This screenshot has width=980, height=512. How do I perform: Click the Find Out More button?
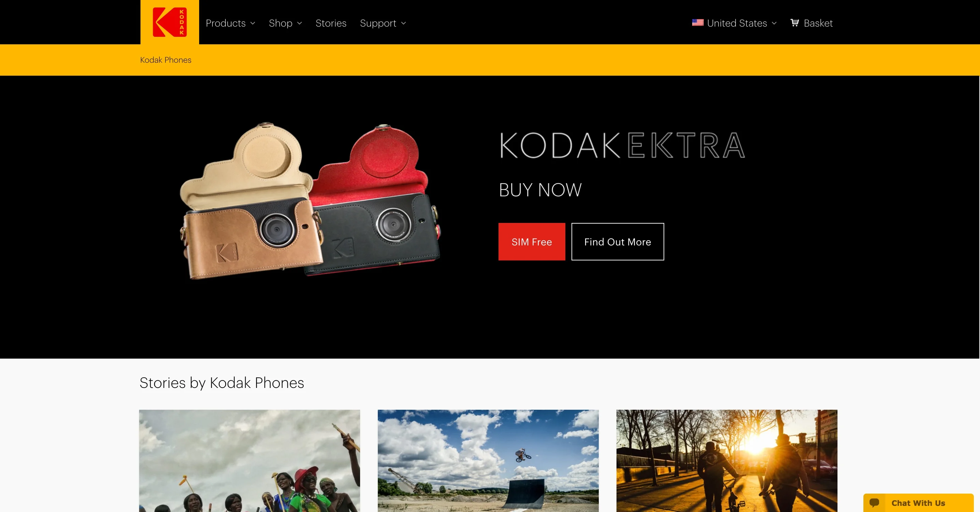tap(618, 242)
